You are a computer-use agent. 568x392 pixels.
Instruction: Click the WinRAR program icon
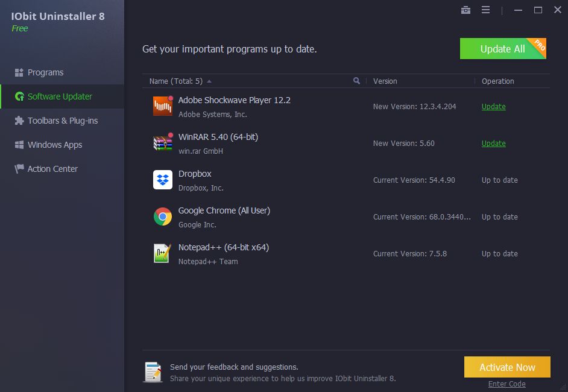[163, 143]
